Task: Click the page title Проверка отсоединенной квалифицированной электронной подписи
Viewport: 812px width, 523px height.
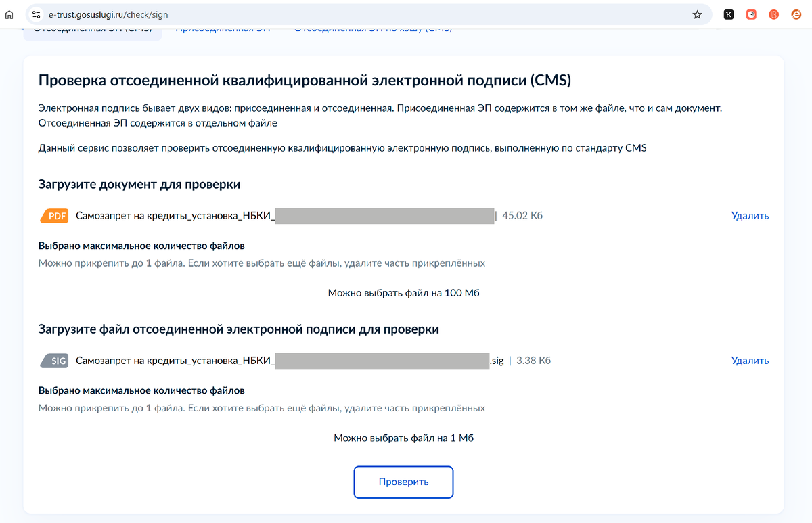Action: pyautogui.click(x=305, y=81)
